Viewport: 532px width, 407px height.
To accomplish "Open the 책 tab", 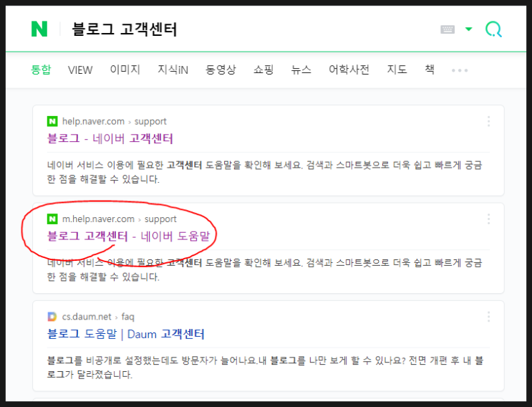I will pos(430,70).
